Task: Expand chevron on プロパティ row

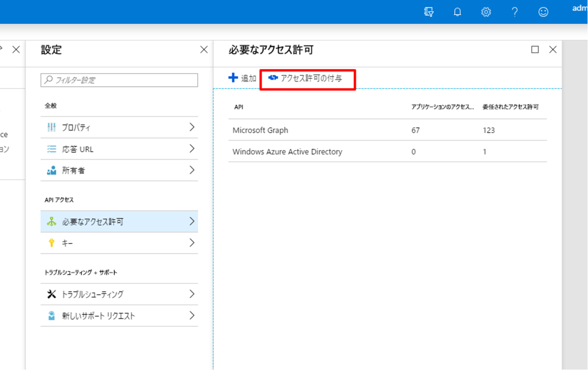Action: click(x=192, y=127)
